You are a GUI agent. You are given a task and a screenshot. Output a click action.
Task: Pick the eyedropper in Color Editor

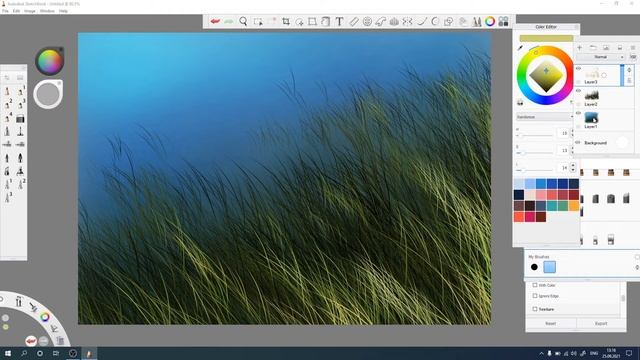pos(520,48)
